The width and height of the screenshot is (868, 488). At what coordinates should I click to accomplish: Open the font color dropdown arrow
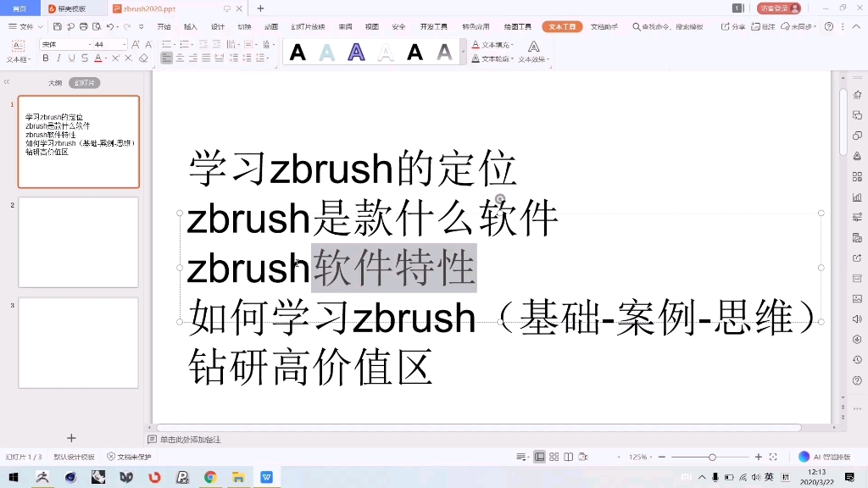106,58
